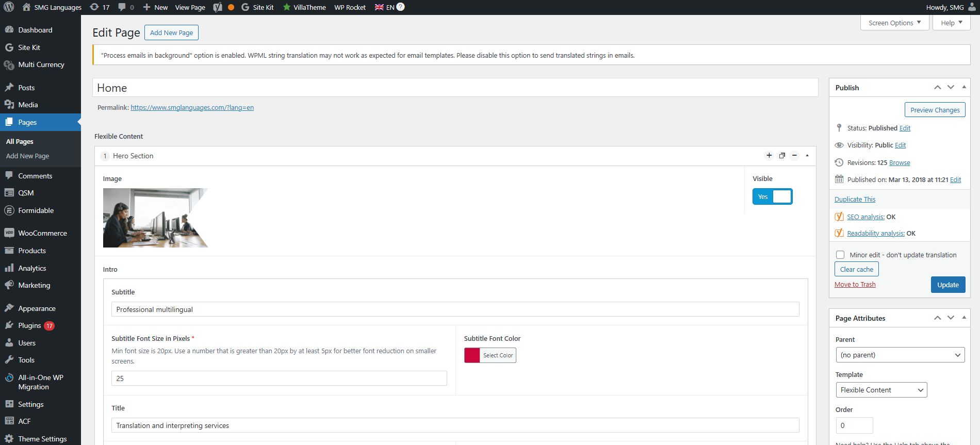Remove the Hero Section with minus icon
The height and width of the screenshot is (445, 980).
point(794,156)
